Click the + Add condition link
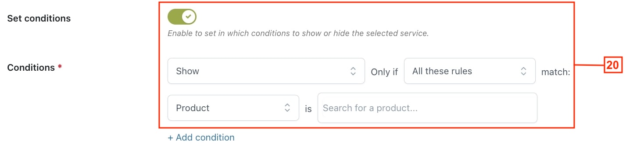644x159 pixels. tap(201, 137)
